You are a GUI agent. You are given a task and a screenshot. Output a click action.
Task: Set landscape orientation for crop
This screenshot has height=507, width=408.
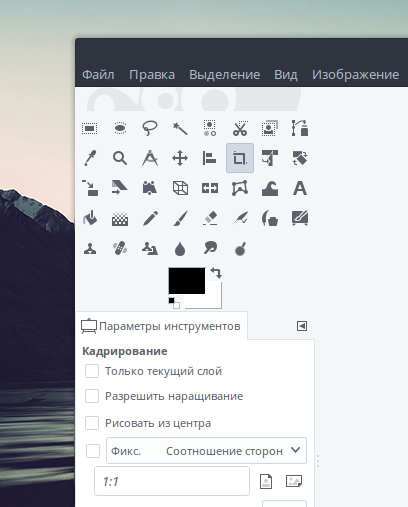pyautogui.click(x=294, y=481)
